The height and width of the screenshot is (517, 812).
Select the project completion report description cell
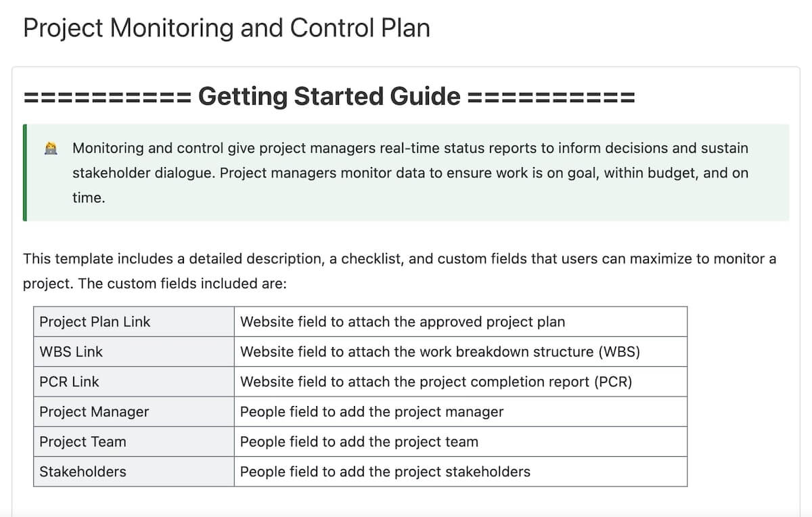coord(460,382)
